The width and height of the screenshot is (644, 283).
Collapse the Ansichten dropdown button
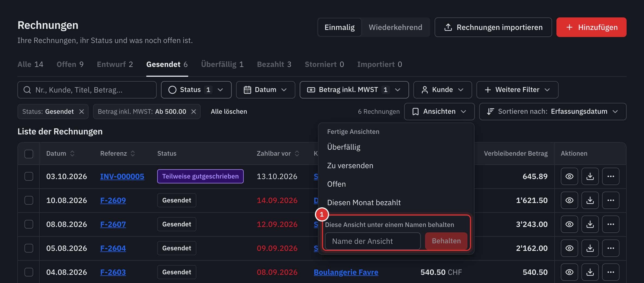pyautogui.click(x=439, y=112)
